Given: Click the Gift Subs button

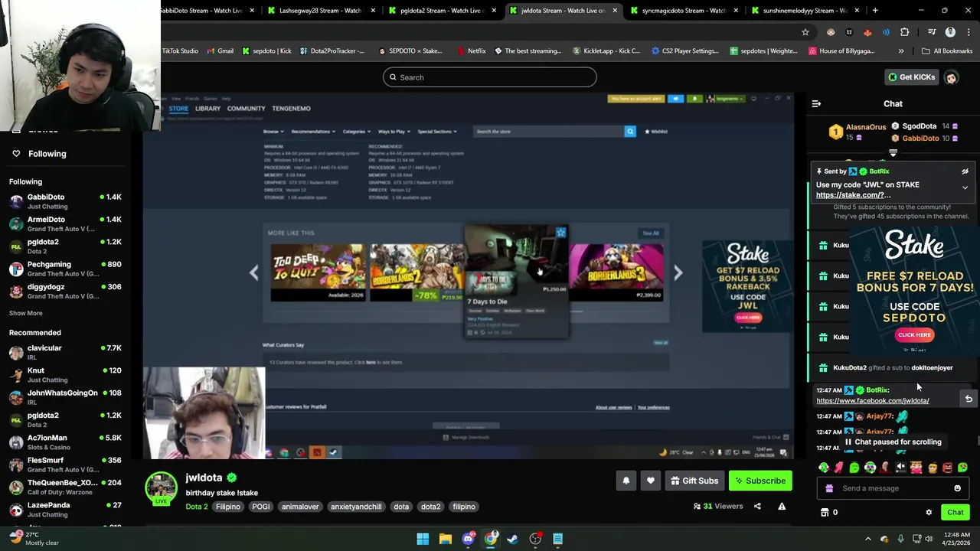Looking at the screenshot, I should coord(694,481).
